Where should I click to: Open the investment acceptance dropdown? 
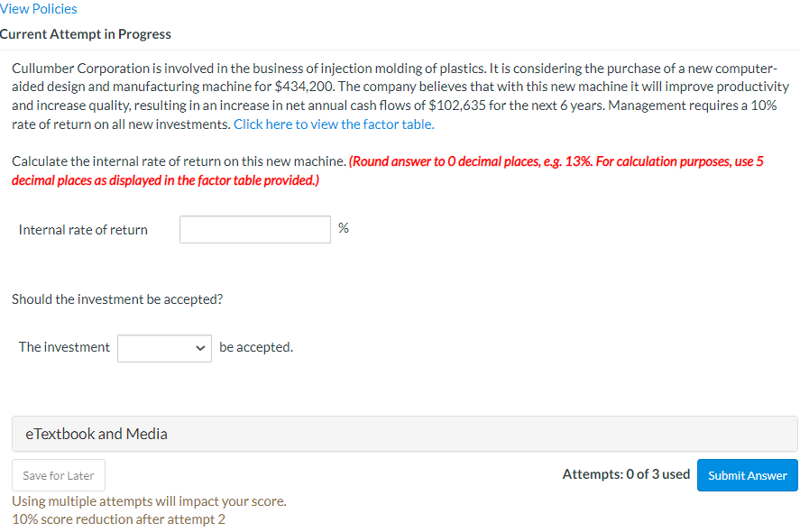click(164, 348)
